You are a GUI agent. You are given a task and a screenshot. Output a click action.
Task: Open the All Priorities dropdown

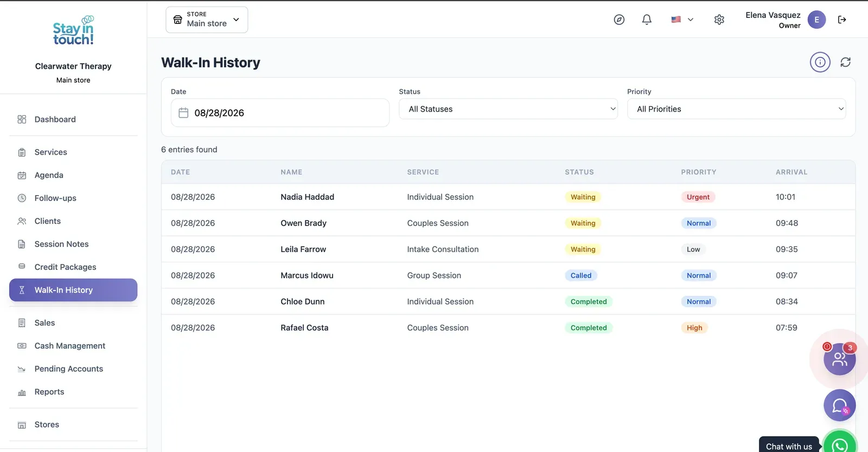[737, 109]
